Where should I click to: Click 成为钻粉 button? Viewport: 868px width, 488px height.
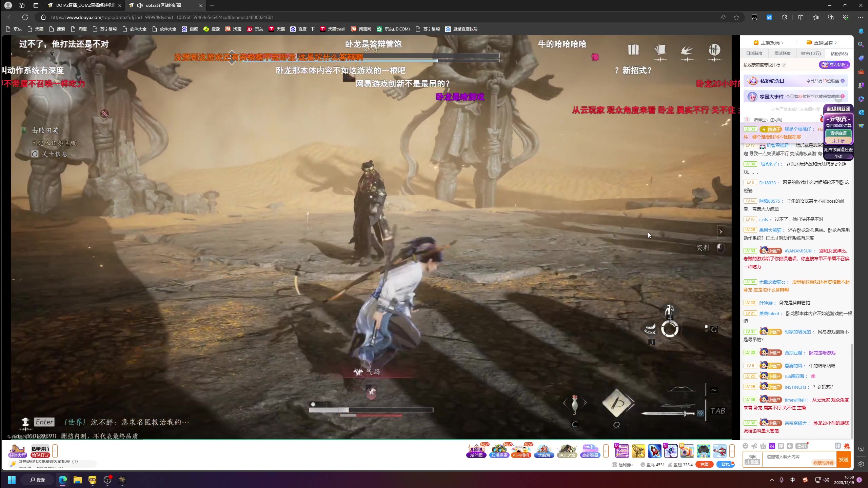(x=834, y=65)
